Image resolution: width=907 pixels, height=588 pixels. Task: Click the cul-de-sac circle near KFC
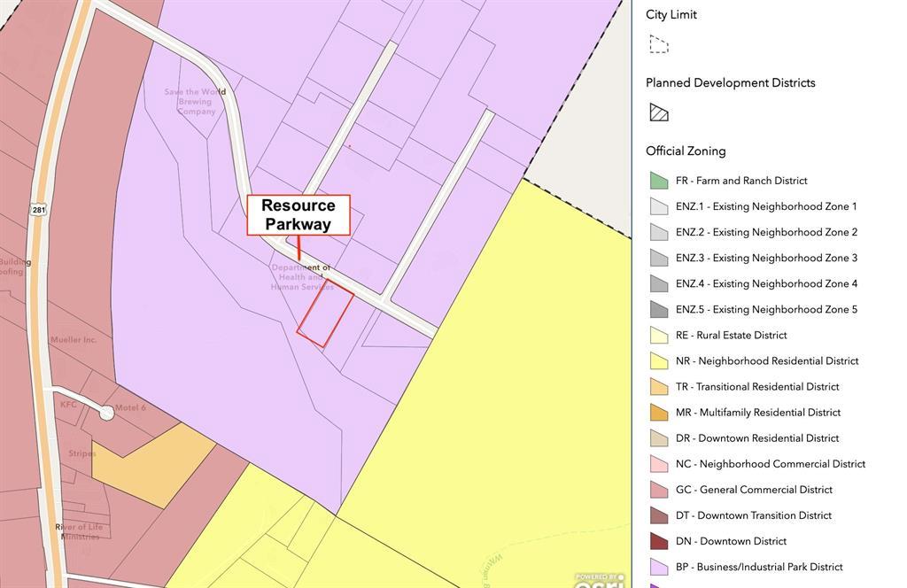pyautogui.click(x=107, y=413)
